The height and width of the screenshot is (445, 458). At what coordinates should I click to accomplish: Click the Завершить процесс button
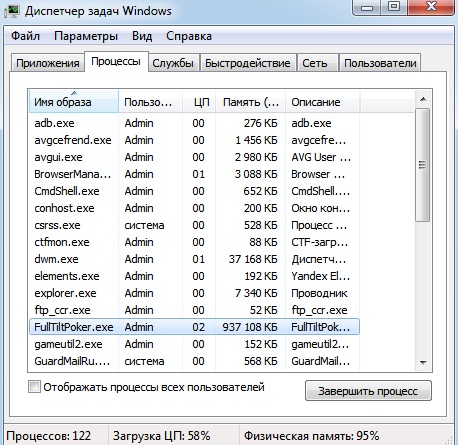tap(368, 391)
